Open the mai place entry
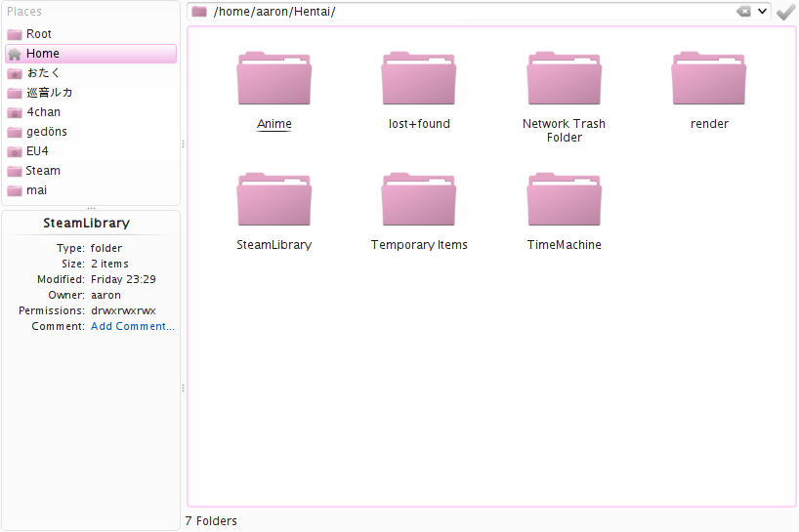This screenshot has width=799, height=532. 91,190
